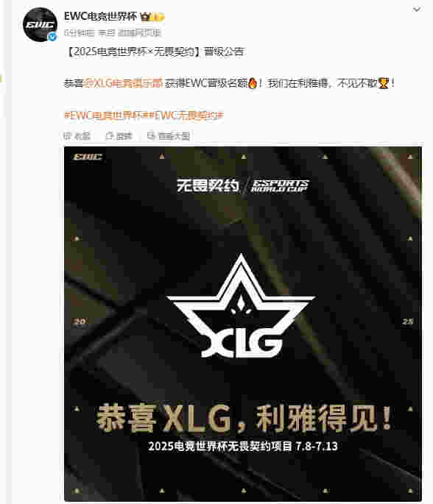Click the EWC logo in image corner
433x504 pixels.
tap(88, 157)
